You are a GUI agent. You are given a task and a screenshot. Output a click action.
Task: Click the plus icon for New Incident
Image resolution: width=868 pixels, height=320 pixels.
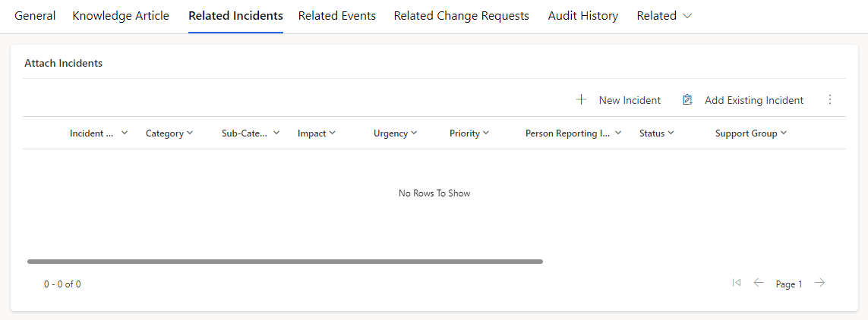coord(581,100)
